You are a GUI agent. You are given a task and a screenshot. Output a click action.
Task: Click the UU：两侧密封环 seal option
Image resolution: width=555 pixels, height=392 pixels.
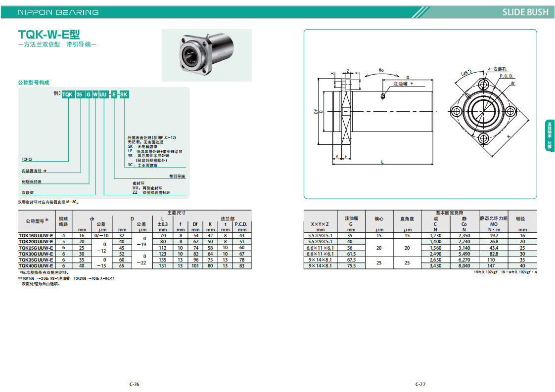[x=147, y=188]
